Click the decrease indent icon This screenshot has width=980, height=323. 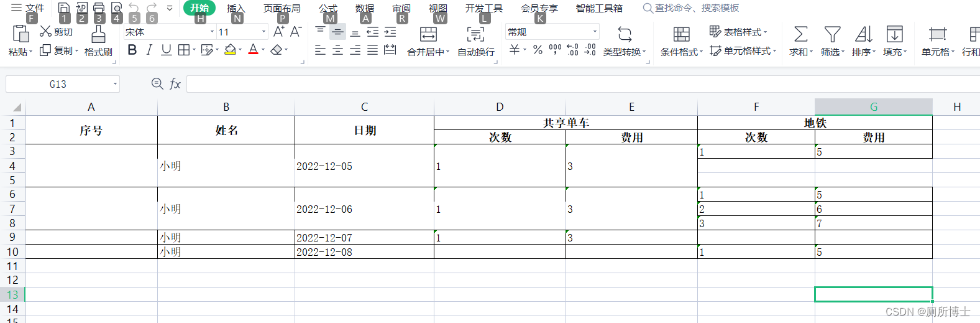[x=372, y=32]
